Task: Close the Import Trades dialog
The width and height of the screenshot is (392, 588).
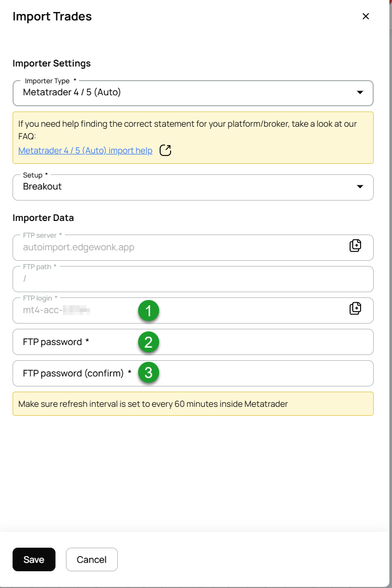Action: tap(365, 16)
